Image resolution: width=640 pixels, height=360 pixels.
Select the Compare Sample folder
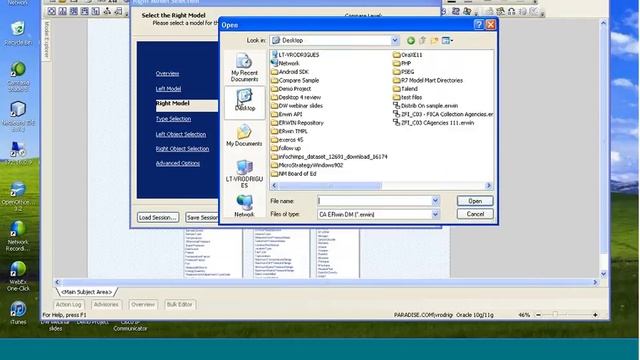pyautogui.click(x=295, y=80)
